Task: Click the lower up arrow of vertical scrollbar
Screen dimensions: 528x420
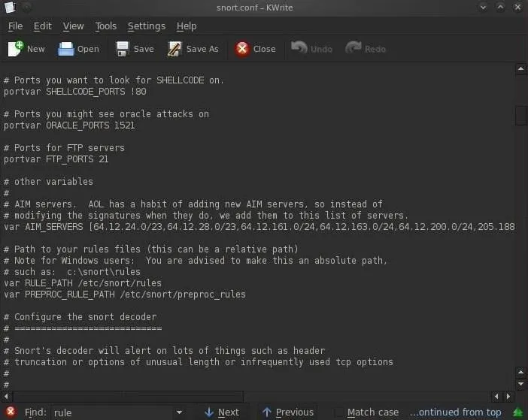Action: [521, 372]
